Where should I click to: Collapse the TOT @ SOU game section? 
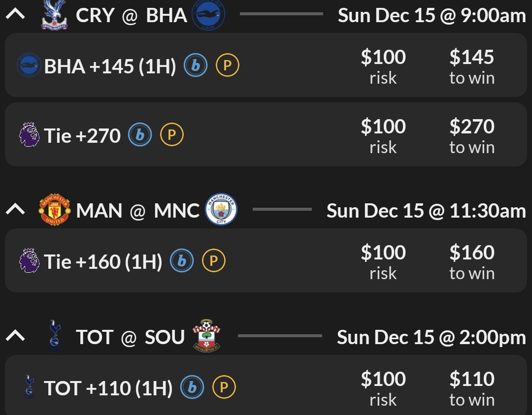pyautogui.click(x=15, y=336)
